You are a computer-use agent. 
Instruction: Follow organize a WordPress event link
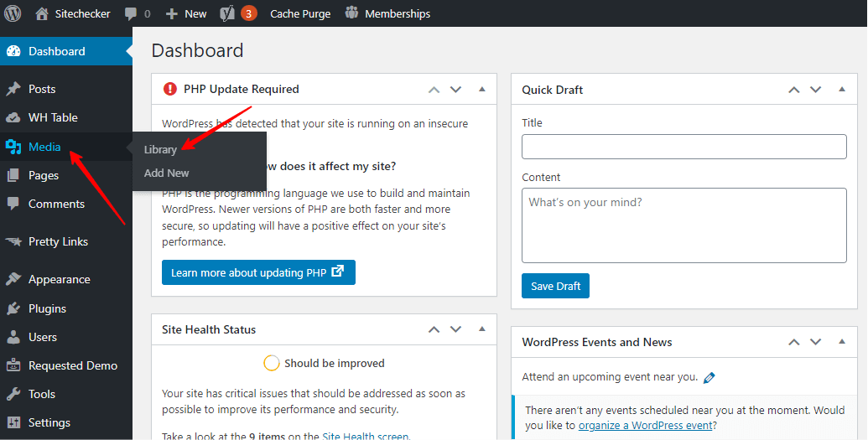point(646,426)
